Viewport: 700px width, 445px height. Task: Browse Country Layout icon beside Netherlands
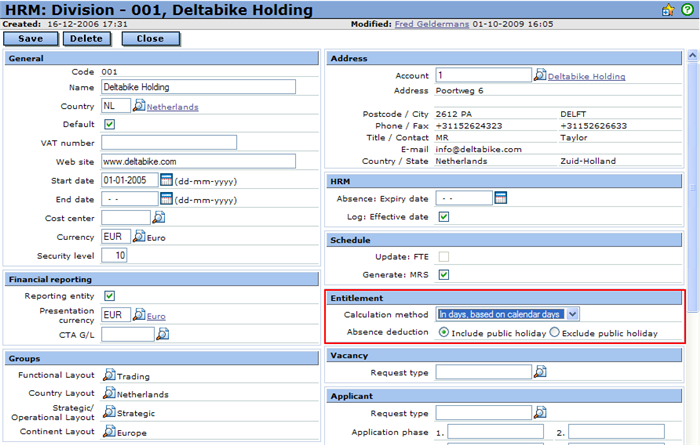click(109, 393)
